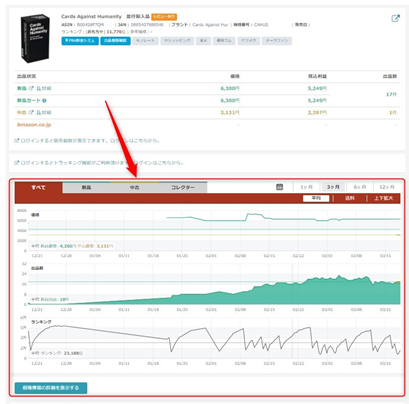Click the Cards Against Humanity product image
409x404 pixels.
(x=35, y=38)
